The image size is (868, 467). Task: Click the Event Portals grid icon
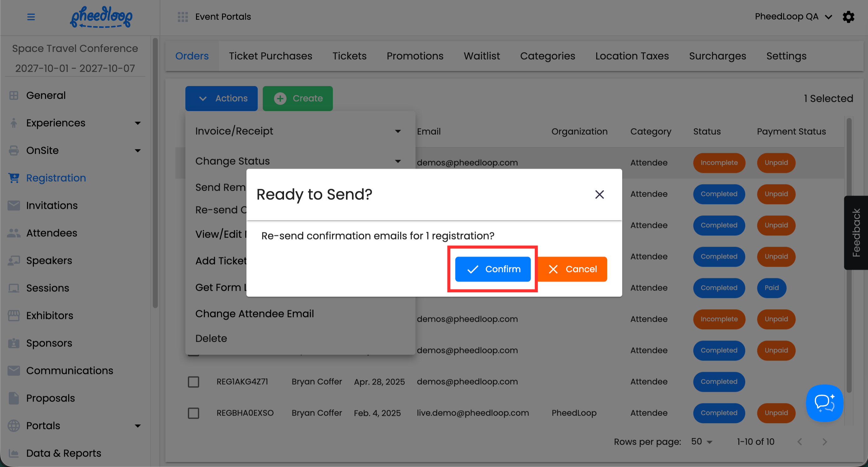point(183,17)
